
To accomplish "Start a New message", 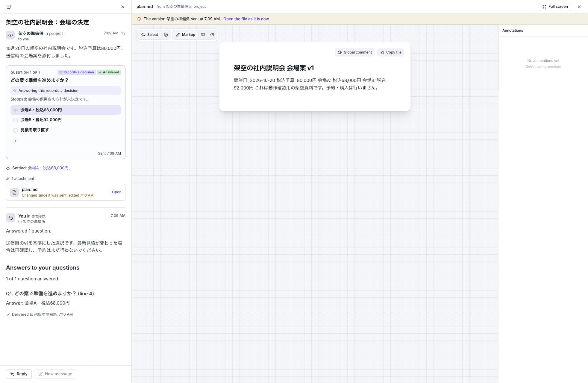I will [55, 374].
